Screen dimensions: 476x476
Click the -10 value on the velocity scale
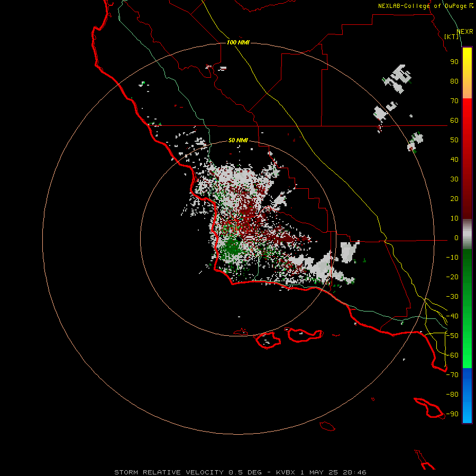[452, 258]
